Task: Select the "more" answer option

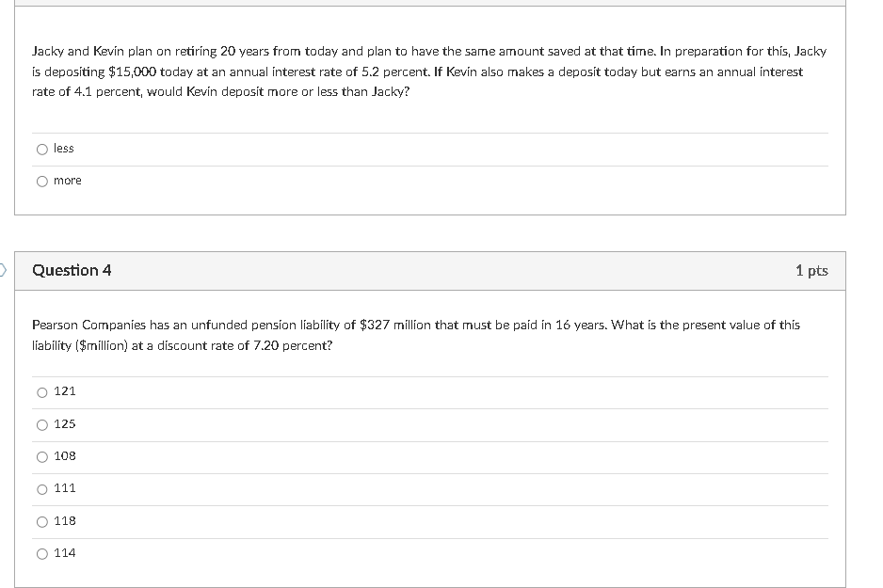Action: tap(41, 181)
